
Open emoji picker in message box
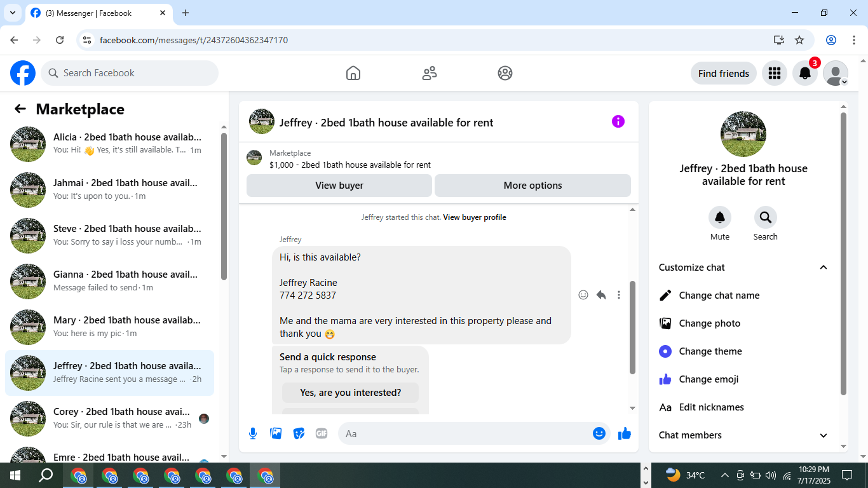point(599,433)
